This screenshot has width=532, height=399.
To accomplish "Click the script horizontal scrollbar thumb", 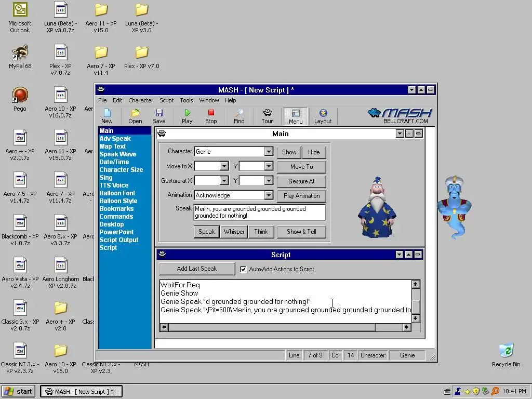I will pyautogui.click(x=272, y=327).
